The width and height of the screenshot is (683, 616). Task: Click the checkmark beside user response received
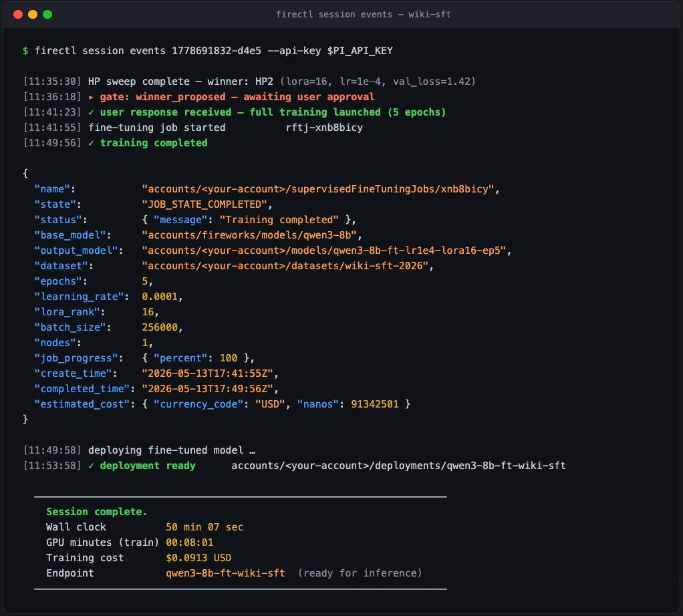[x=91, y=112]
